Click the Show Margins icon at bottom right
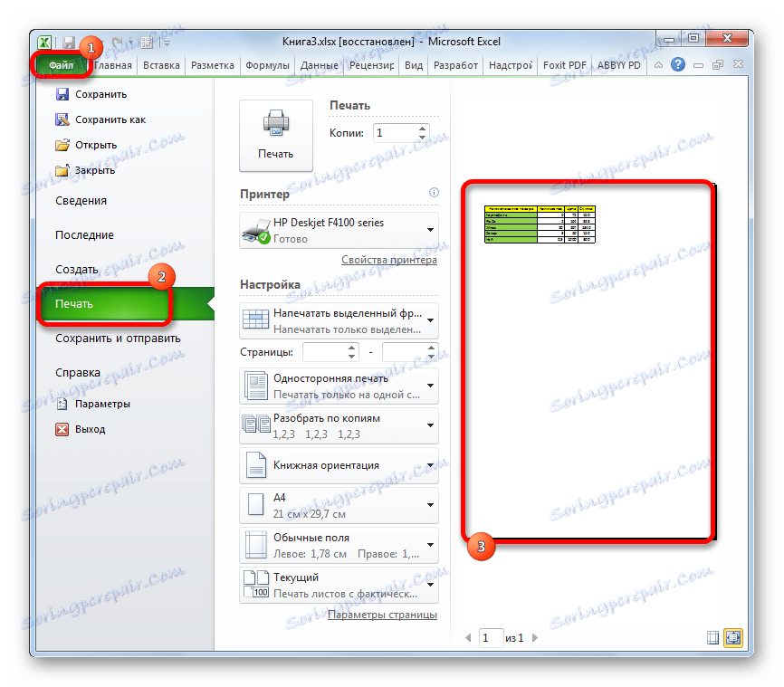 click(712, 636)
